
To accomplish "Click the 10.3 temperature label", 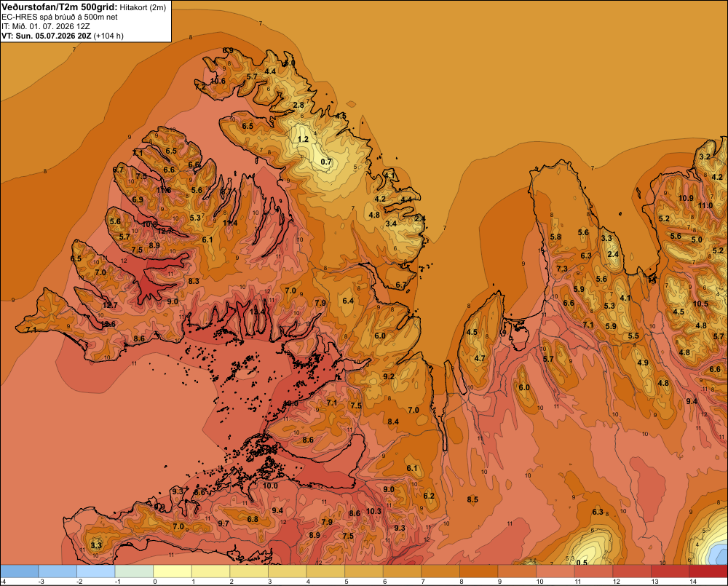I will [373, 511].
